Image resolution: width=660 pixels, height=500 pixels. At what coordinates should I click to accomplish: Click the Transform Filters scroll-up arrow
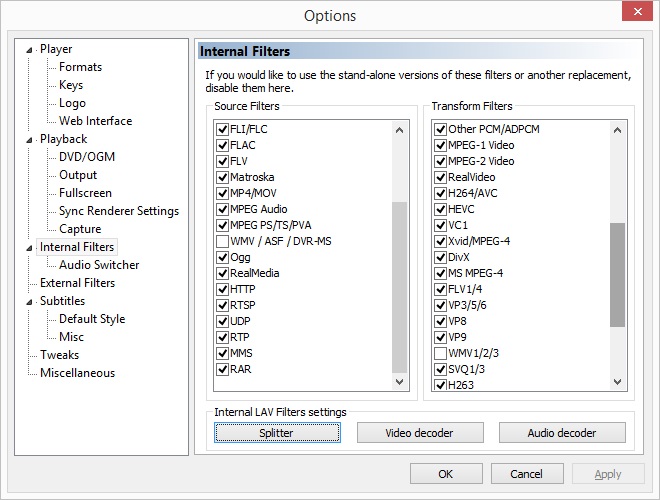point(617,130)
